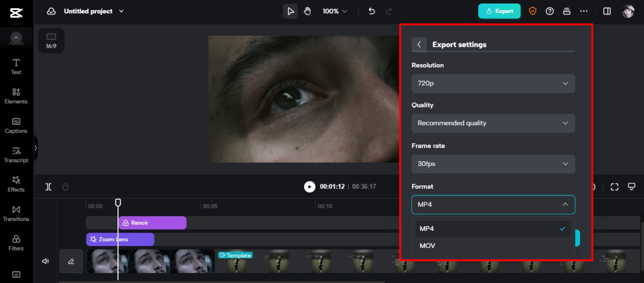The image size is (644, 283).
Task: Click the horizontal timeline scrollbar
Action: (221, 282)
